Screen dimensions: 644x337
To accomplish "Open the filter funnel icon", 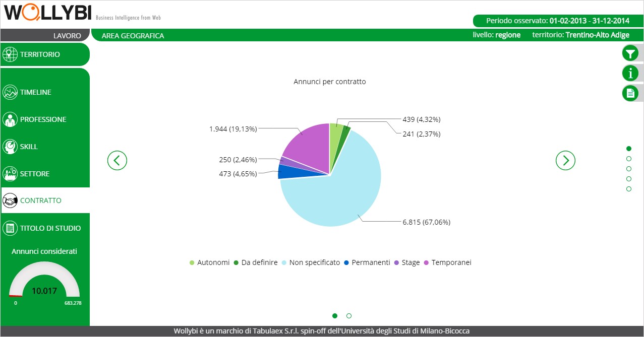I will [630, 53].
